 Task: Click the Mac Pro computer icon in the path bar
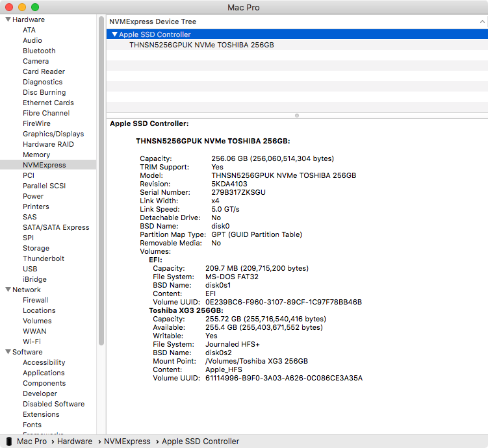coord(9,441)
